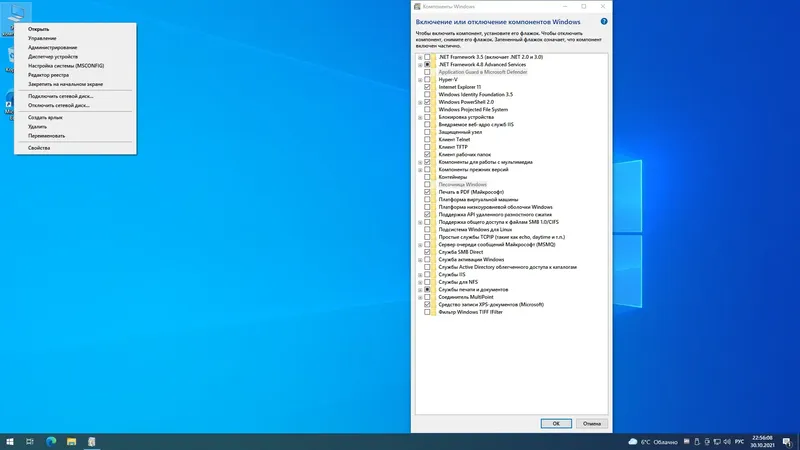The width and height of the screenshot is (800, 450).
Task: Uncheck Internet Explorer 11
Action: pos(427,87)
